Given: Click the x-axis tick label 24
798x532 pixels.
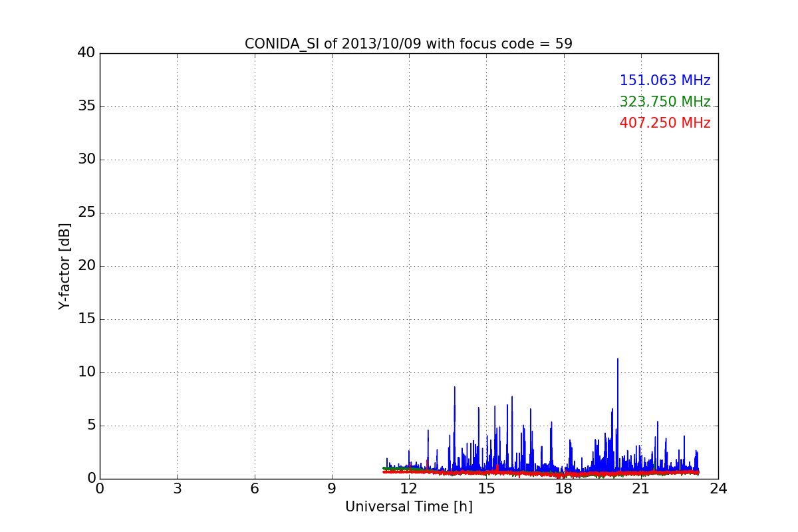Looking at the screenshot, I should tap(718, 489).
